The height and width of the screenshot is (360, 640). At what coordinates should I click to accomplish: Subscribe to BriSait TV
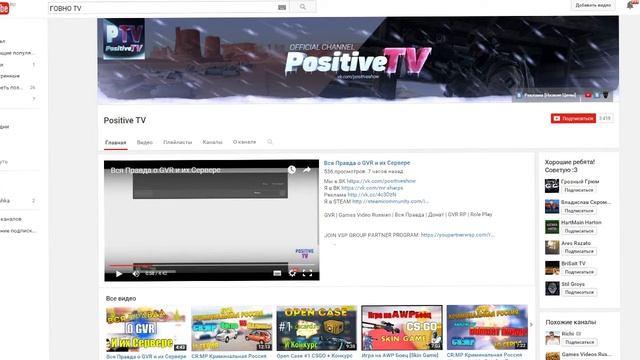[x=579, y=272]
